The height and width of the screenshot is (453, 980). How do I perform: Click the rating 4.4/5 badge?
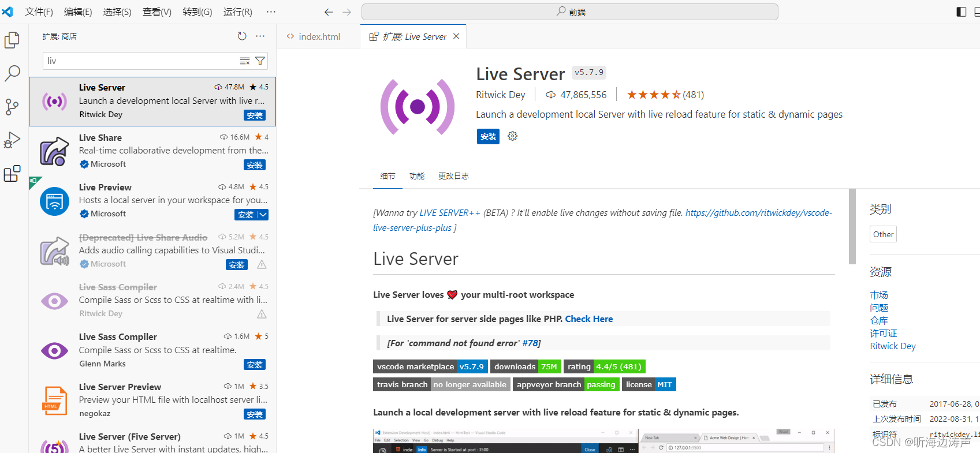[x=604, y=366]
